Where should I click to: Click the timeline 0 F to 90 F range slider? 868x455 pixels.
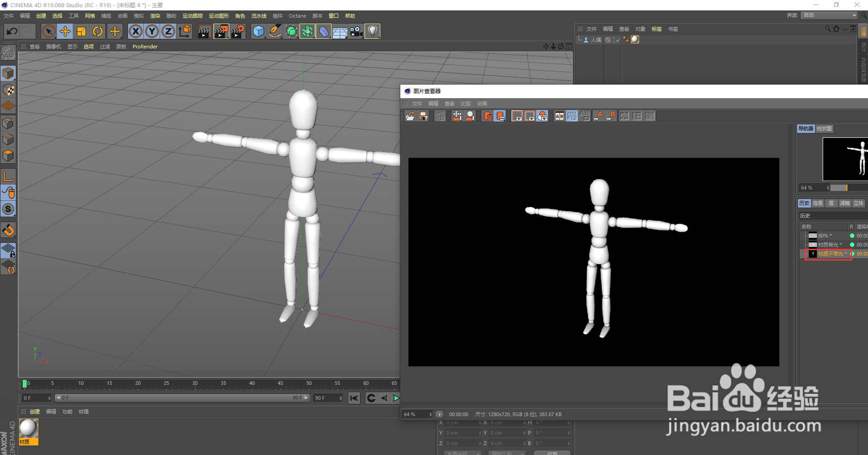(182, 398)
